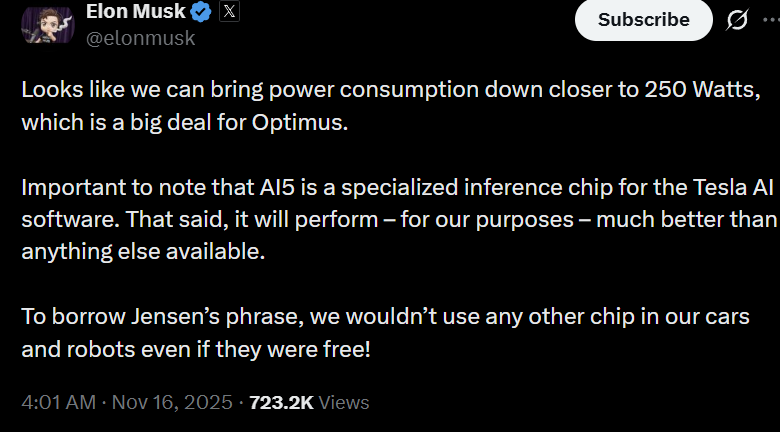
Task: Open the three-dot more options menu
Action: coord(774,20)
